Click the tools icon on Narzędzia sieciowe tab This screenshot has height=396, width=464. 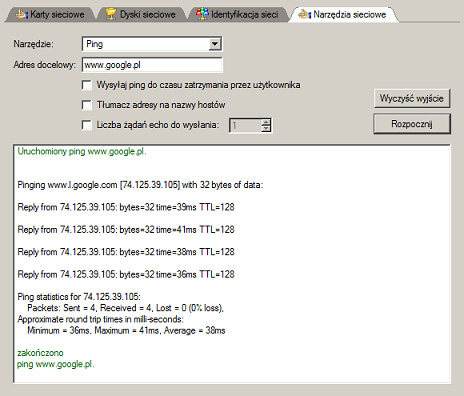[305, 14]
